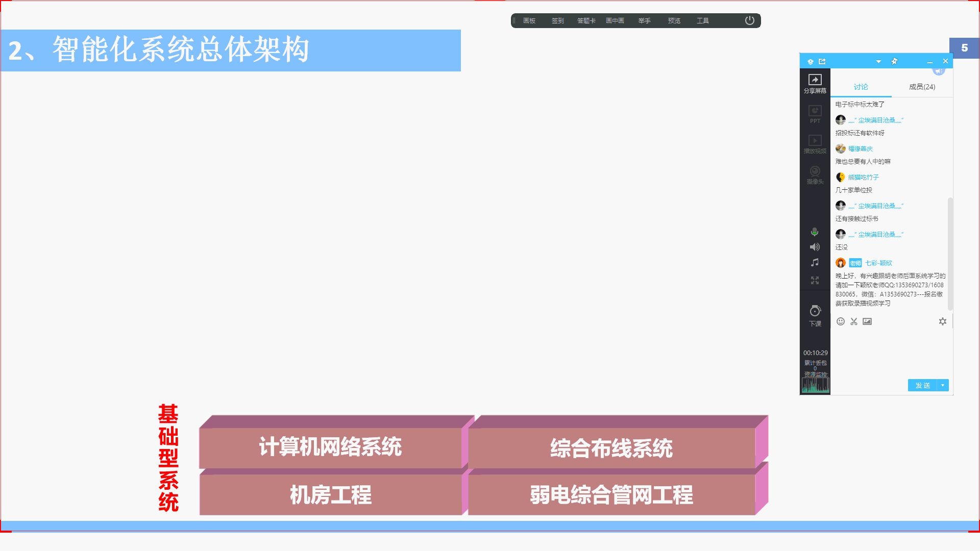980x551 pixels.
Task: Click the megaphone announcement icon
Action: pos(939,71)
